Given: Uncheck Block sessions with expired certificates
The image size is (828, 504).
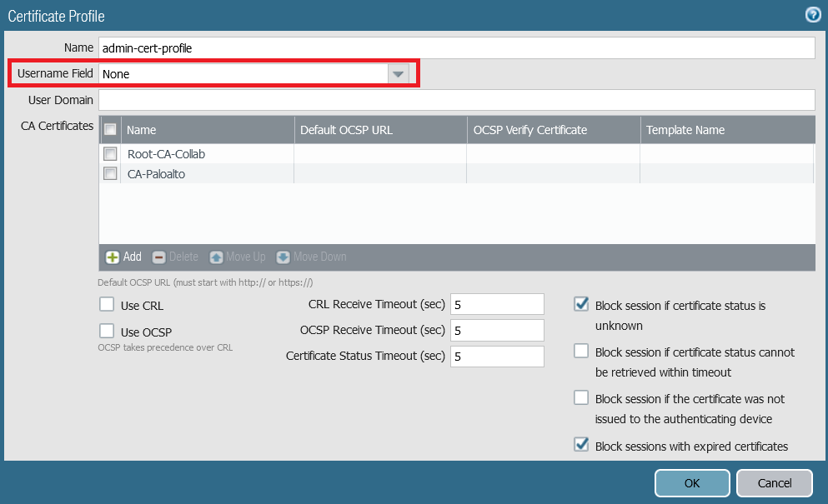Looking at the screenshot, I should 581,445.
